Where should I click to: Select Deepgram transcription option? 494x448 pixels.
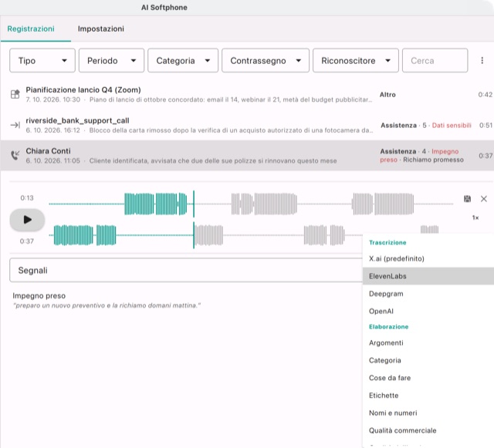coord(428,294)
